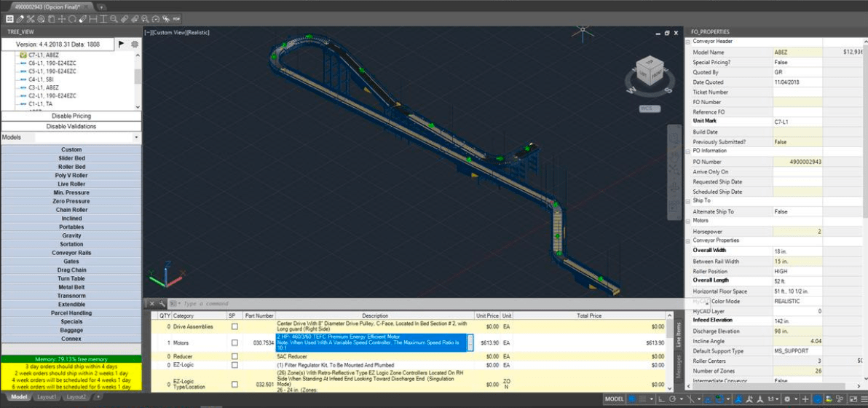Click the scissors icon in the toolbar
The width and height of the screenshot is (868, 408).
point(31,18)
